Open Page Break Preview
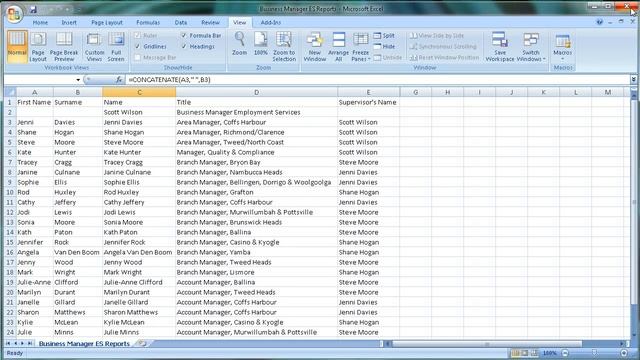The height and width of the screenshot is (360, 640). [64, 46]
